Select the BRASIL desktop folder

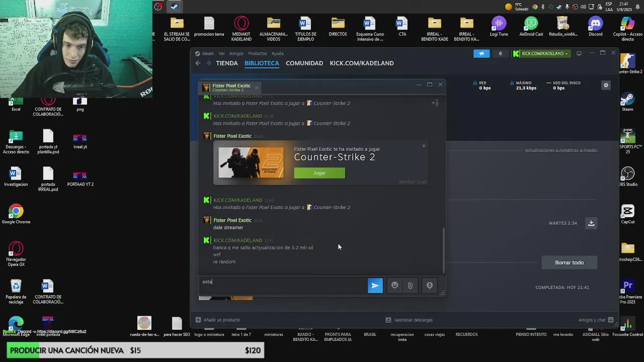[x=370, y=334]
